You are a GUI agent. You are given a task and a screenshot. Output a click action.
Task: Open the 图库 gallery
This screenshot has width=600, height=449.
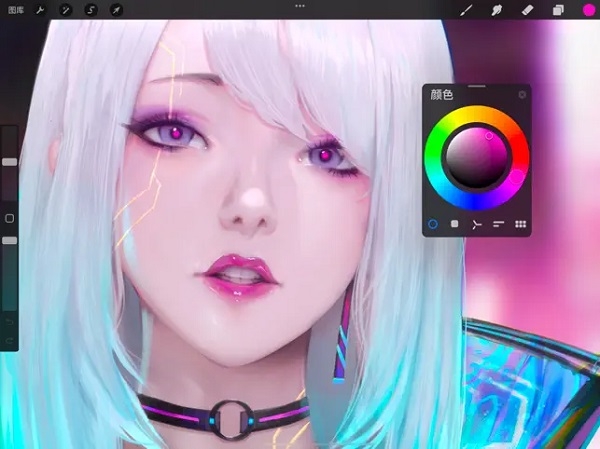click(x=16, y=10)
